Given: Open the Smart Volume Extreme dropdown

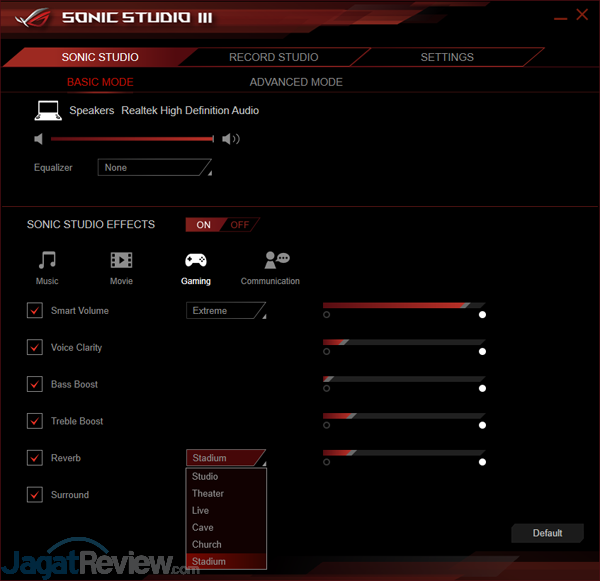Looking at the screenshot, I should click(226, 310).
